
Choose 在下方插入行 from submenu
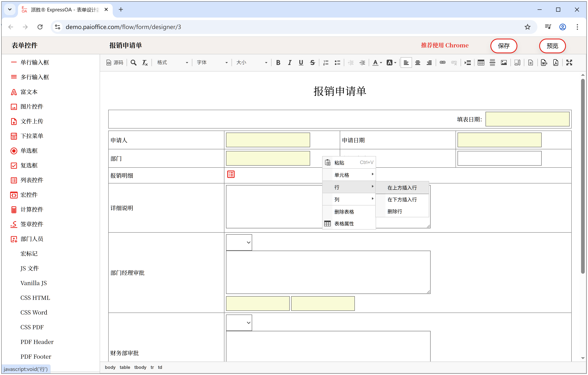402,200
